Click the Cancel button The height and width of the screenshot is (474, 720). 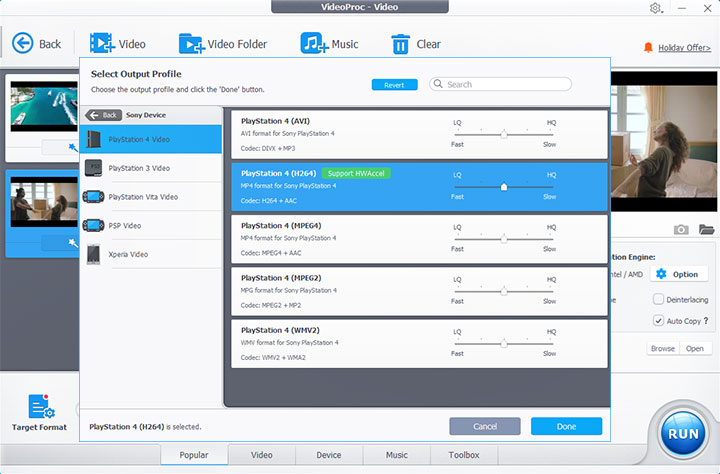click(485, 426)
